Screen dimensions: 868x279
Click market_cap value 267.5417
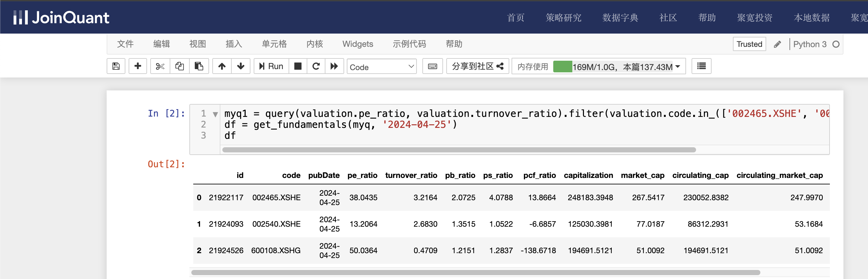(x=648, y=198)
